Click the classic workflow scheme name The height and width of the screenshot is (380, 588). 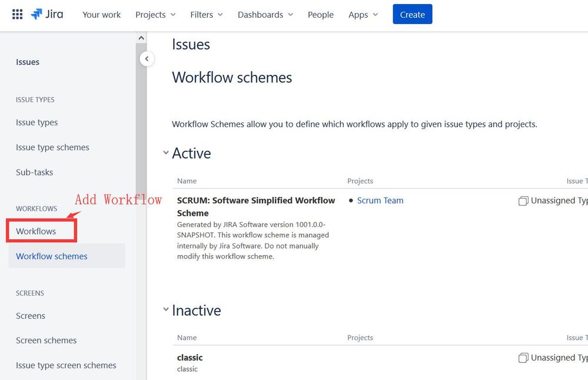click(190, 358)
